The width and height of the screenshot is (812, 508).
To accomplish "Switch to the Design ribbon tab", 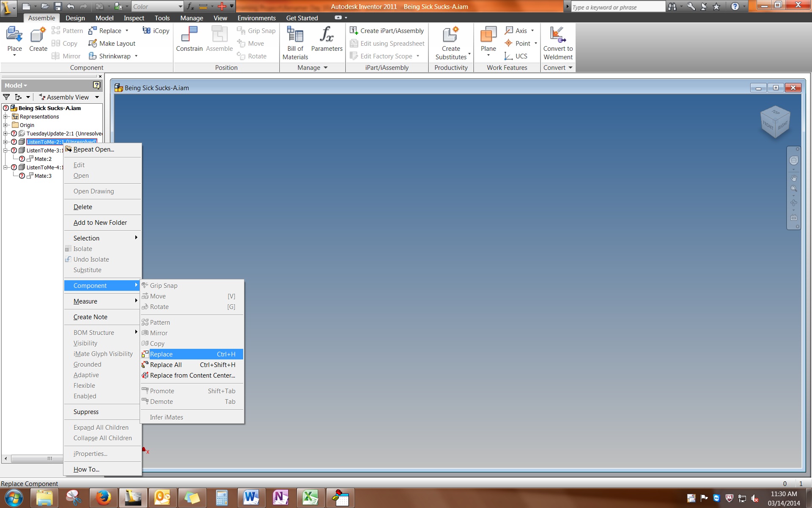I will tap(75, 18).
